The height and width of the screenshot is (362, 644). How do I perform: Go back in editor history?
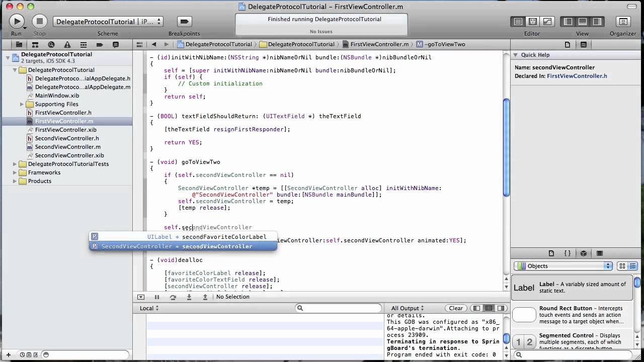[x=154, y=44]
